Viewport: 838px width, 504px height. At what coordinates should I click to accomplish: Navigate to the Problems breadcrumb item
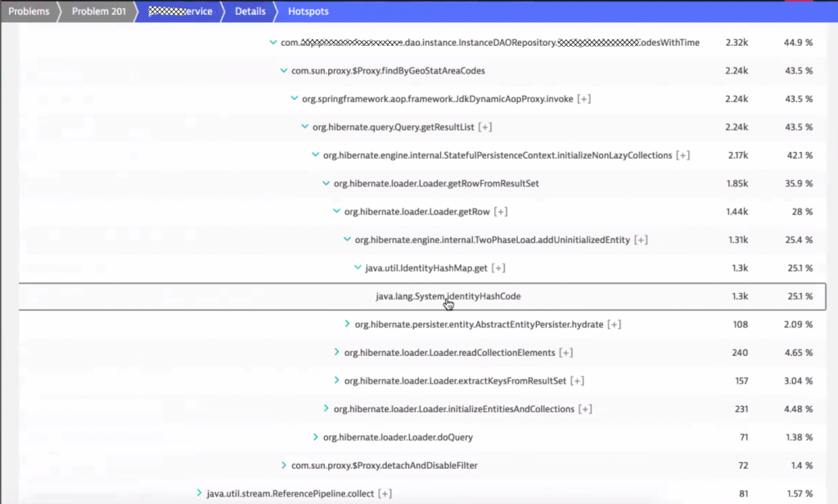pos(30,11)
